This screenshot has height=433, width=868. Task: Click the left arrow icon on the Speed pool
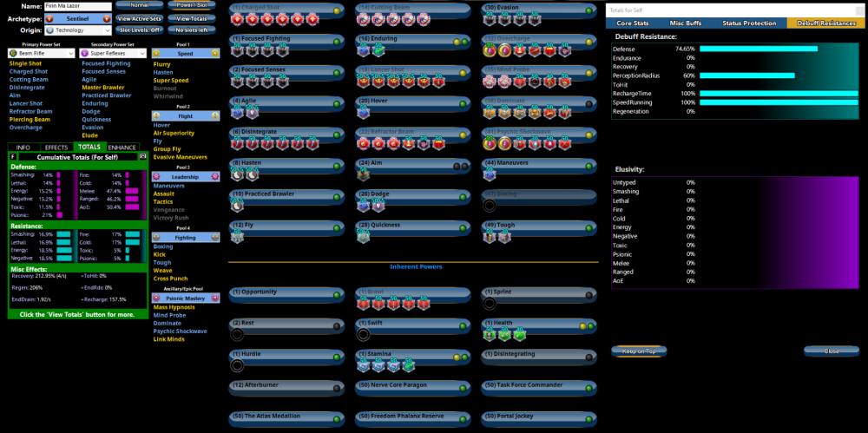point(157,52)
